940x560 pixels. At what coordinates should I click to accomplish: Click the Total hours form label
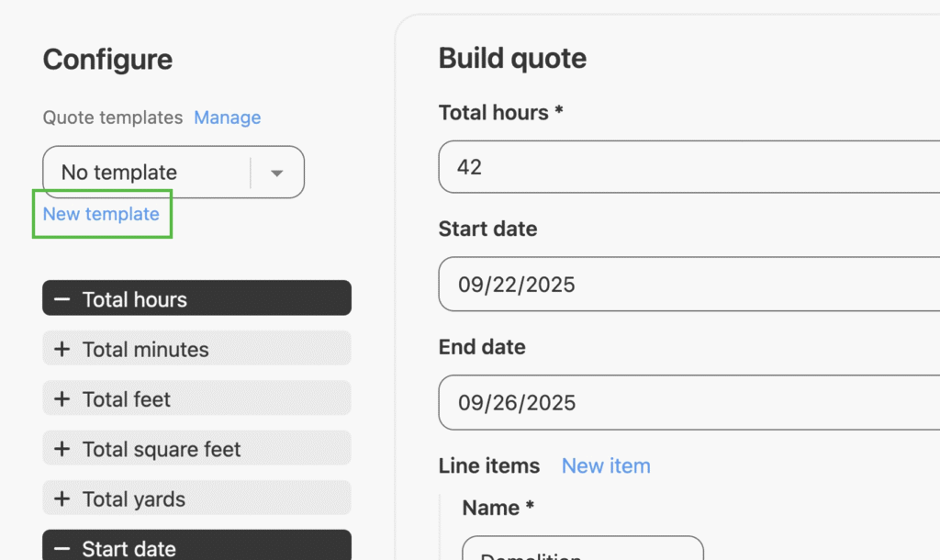500,113
